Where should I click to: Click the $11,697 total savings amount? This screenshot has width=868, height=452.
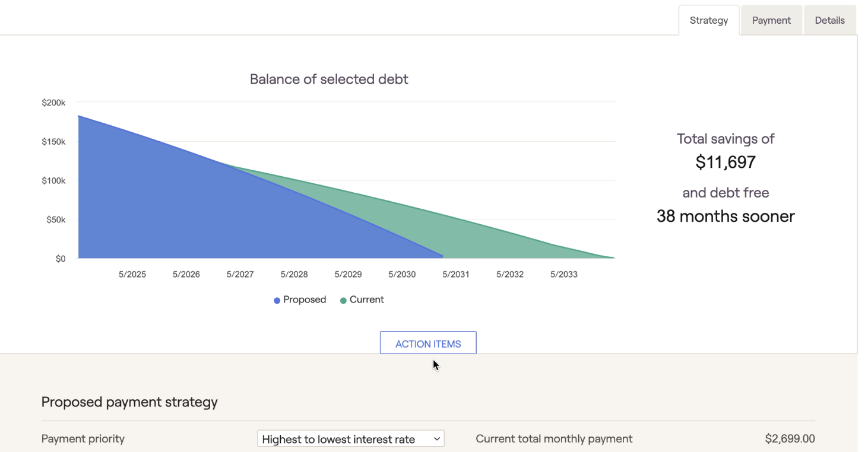(726, 162)
